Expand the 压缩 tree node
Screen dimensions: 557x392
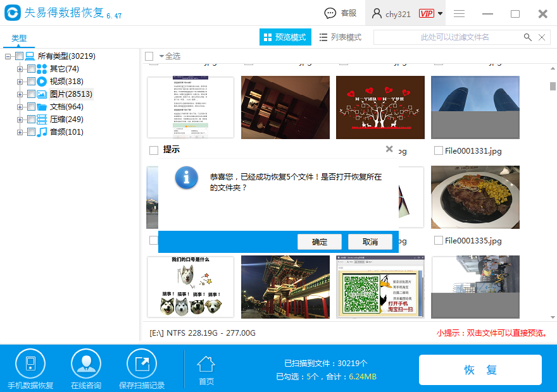pyautogui.click(x=20, y=119)
